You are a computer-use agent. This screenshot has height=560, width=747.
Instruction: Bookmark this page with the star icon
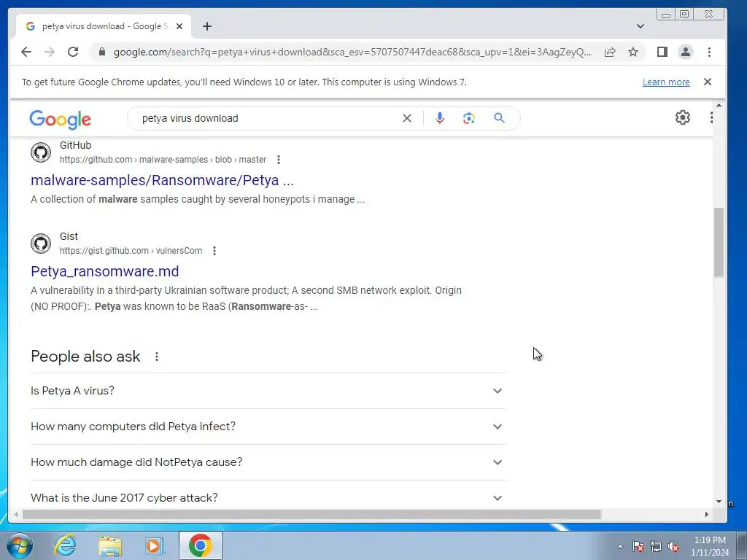coord(632,52)
